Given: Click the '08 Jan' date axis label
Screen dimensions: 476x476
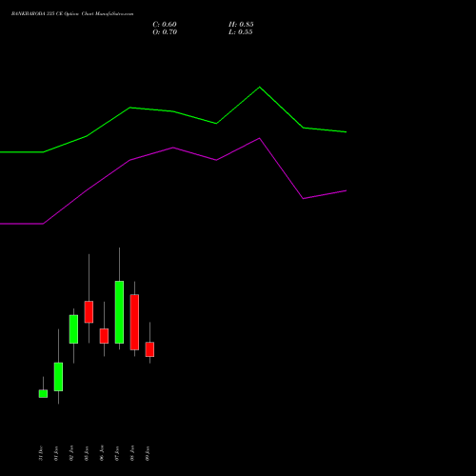Looking at the screenshot, I should click(x=132, y=453).
